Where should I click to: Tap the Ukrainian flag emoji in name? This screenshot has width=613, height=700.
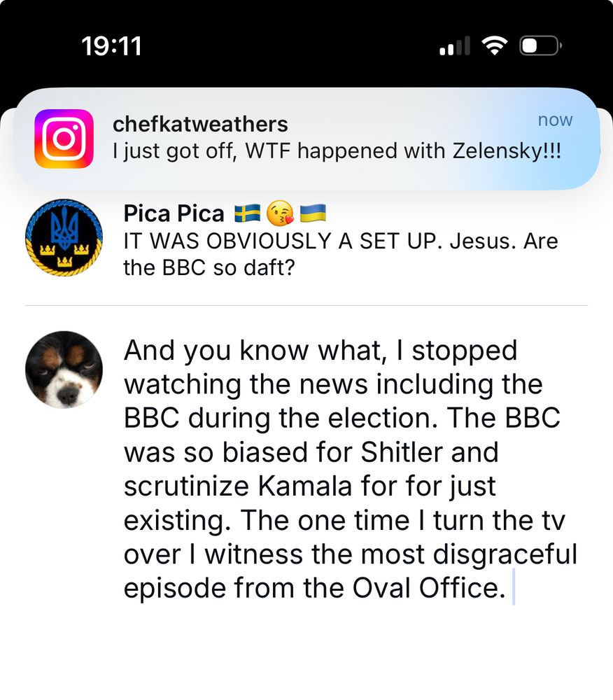pyautogui.click(x=313, y=213)
